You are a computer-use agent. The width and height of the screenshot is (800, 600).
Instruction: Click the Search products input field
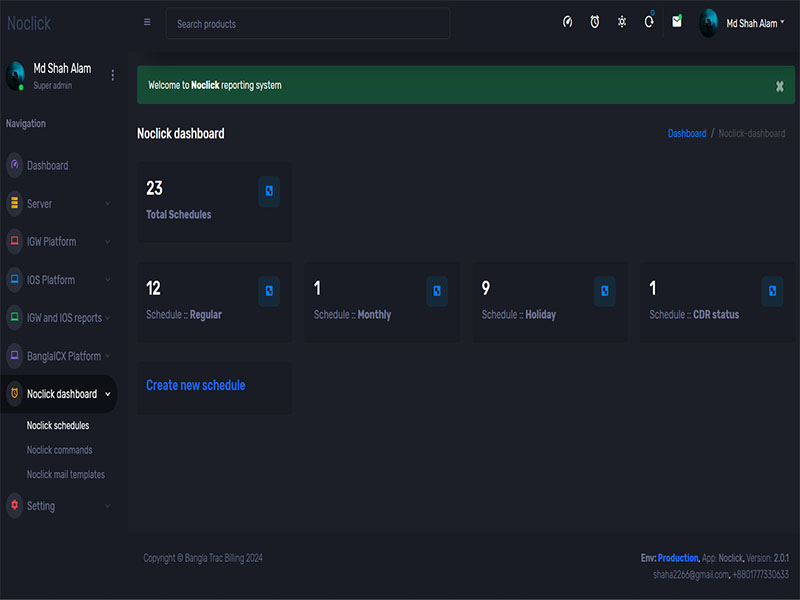[308, 24]
